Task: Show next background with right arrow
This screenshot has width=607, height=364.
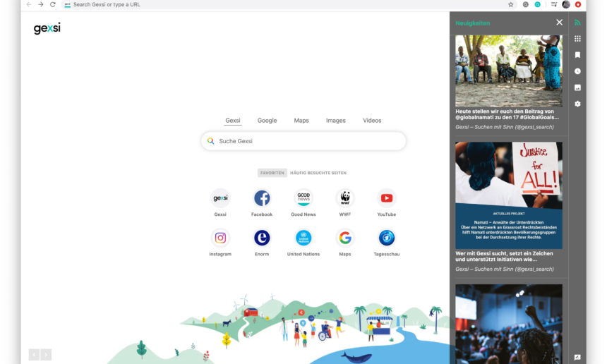Action: (x=46, y=354)
